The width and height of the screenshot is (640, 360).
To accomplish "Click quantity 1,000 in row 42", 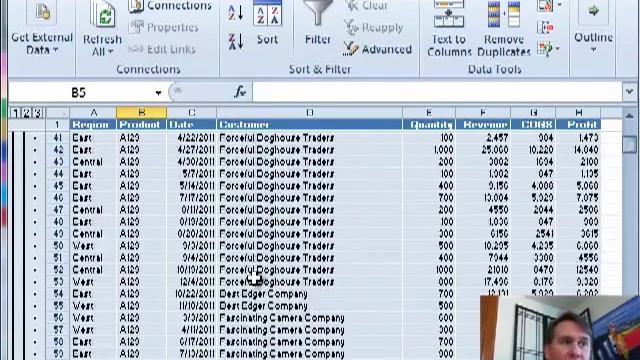I will pyautogui.click(x=429, y=150).
